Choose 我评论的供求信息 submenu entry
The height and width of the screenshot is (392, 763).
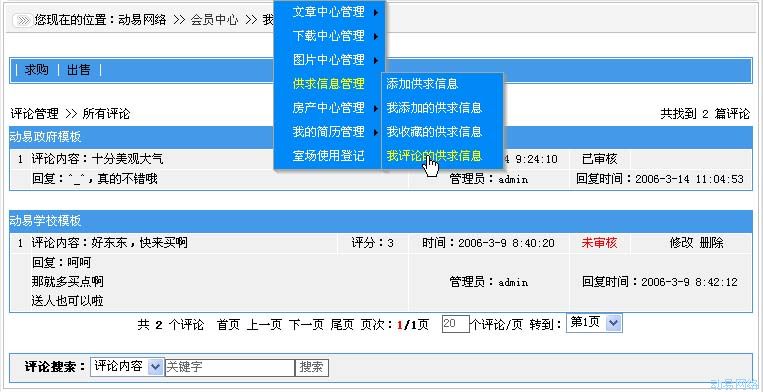tap(434, 156)
